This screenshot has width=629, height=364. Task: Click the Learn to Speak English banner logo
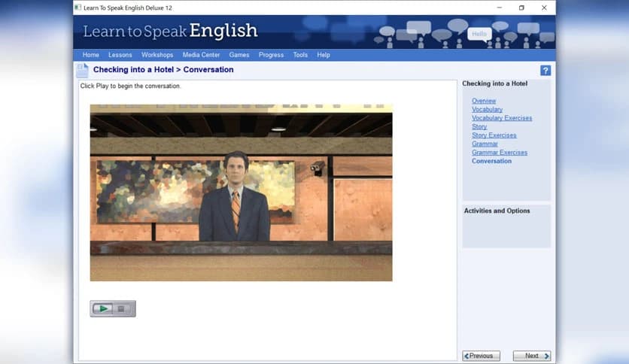(170, 32)
